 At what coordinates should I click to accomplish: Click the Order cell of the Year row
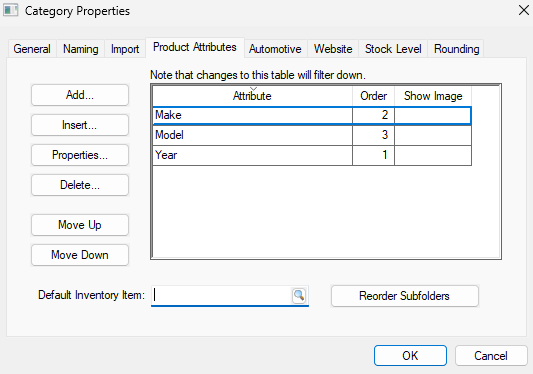click(374, 155)
